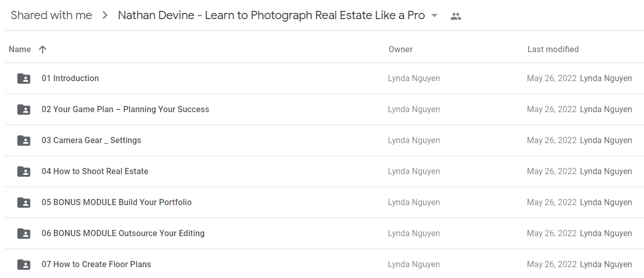644x278 pixels.
Task: Click the folder icon beside 02 Your Game Plan
Action: coord(24,110)
